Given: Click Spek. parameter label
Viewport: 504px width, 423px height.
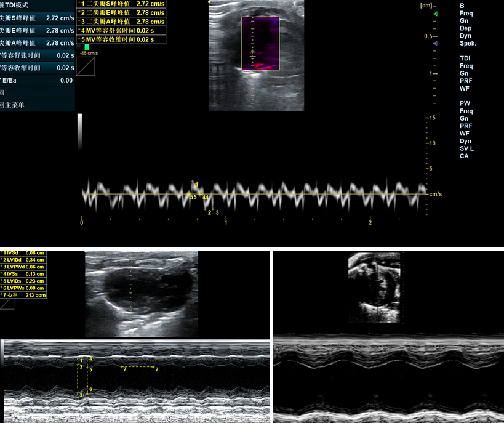Looking at the screenshot, I should (x=468, y=44).
